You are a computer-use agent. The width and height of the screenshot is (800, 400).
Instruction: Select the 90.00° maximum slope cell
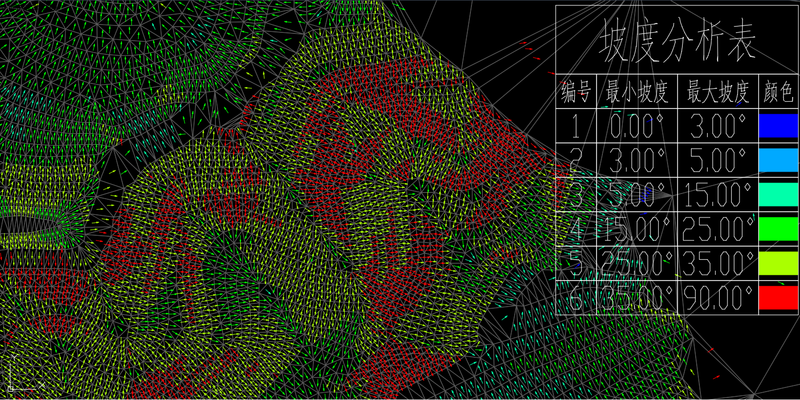[718, 297]
